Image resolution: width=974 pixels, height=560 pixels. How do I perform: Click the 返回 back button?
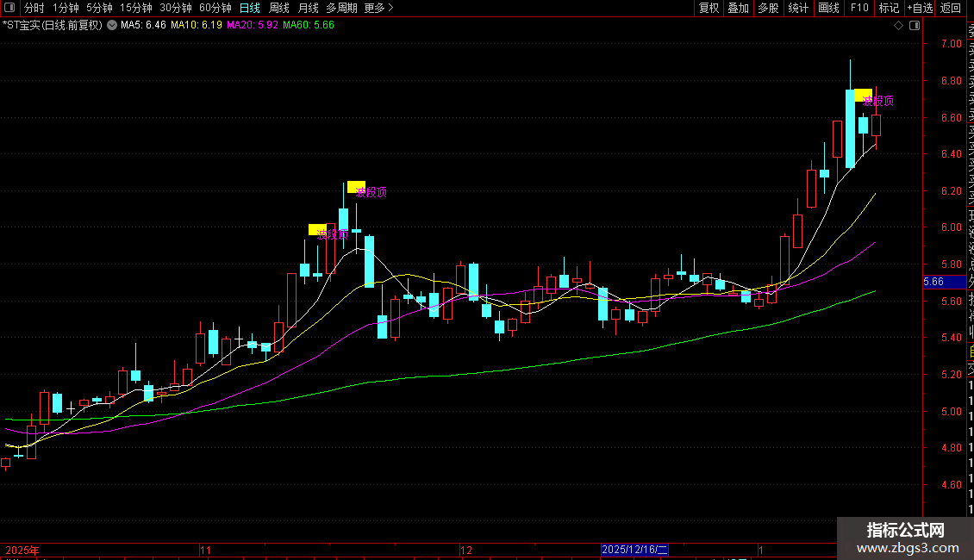[951, 8]
